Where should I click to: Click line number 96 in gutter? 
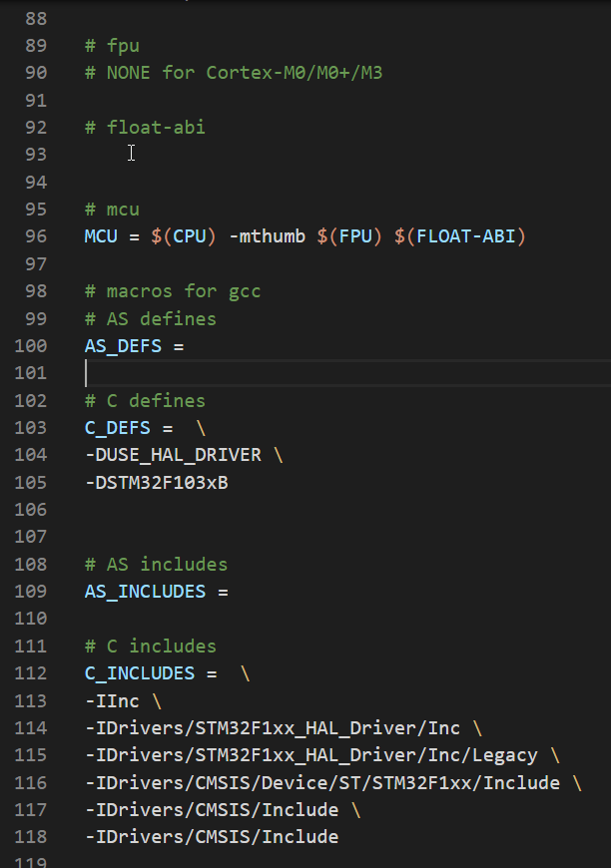click(x=36, y=236)
